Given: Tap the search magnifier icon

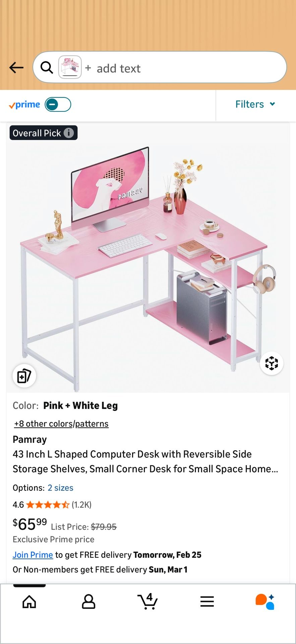Looking at the screenshot, I should click(47, 68).
